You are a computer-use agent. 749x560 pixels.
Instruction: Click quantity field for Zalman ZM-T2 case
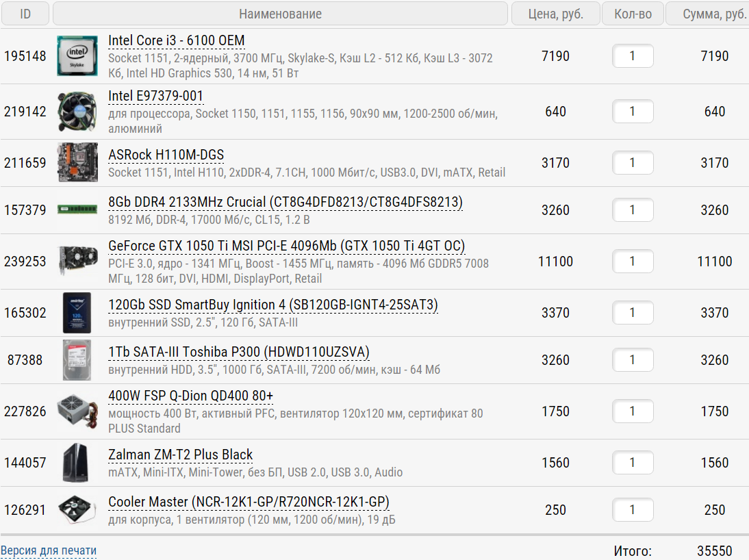coord(633,463)
